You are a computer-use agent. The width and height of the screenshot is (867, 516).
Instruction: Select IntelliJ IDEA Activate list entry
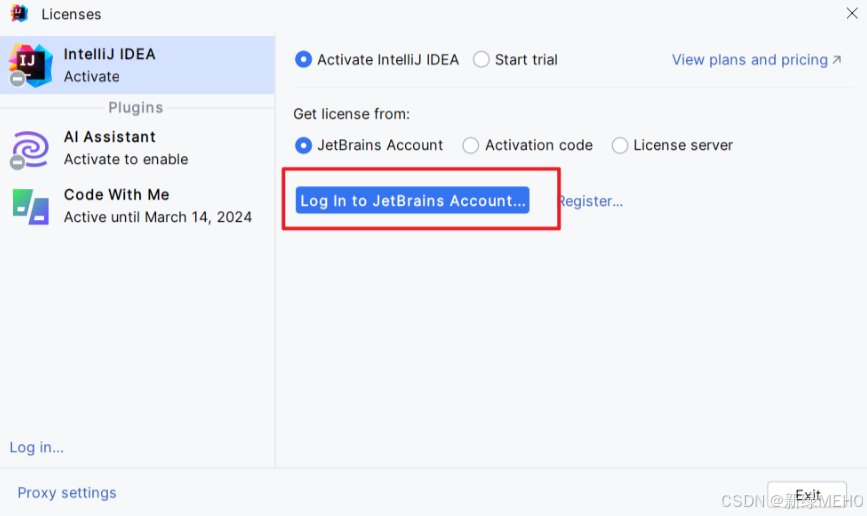[137, 65]
